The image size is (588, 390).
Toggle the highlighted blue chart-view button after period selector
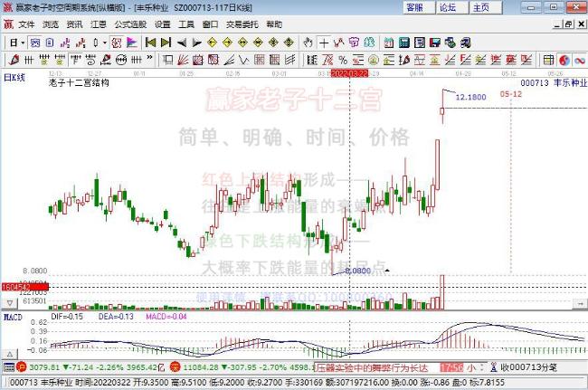point(35,43)
